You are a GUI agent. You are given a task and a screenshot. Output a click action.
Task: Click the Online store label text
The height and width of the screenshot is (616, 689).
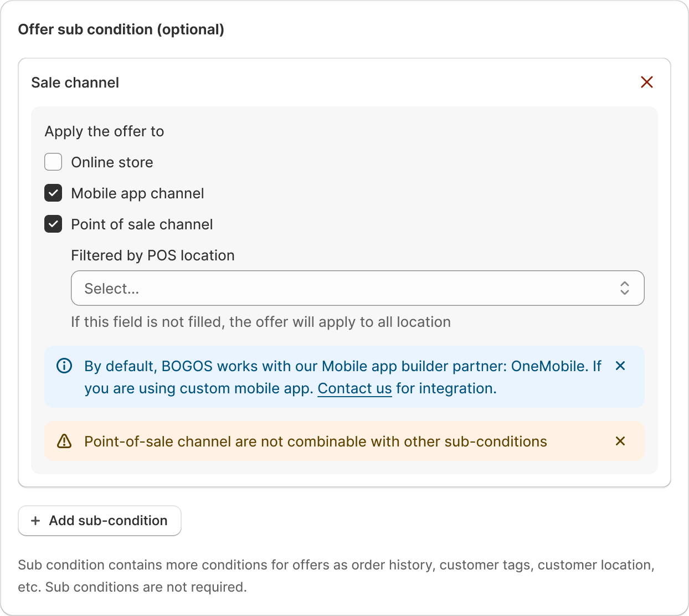[112, 162]
